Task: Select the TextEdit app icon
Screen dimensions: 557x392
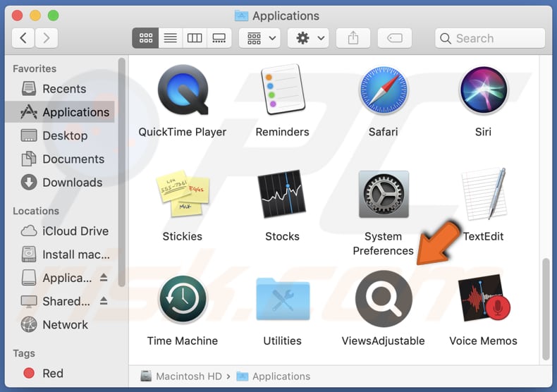Action: click(484, 194)
